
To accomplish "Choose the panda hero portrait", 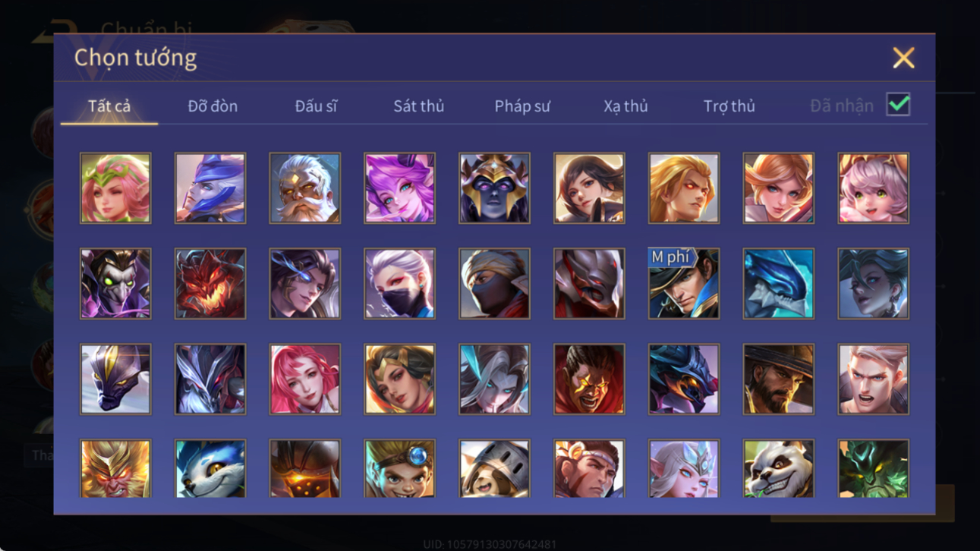I will click(778, 468).
